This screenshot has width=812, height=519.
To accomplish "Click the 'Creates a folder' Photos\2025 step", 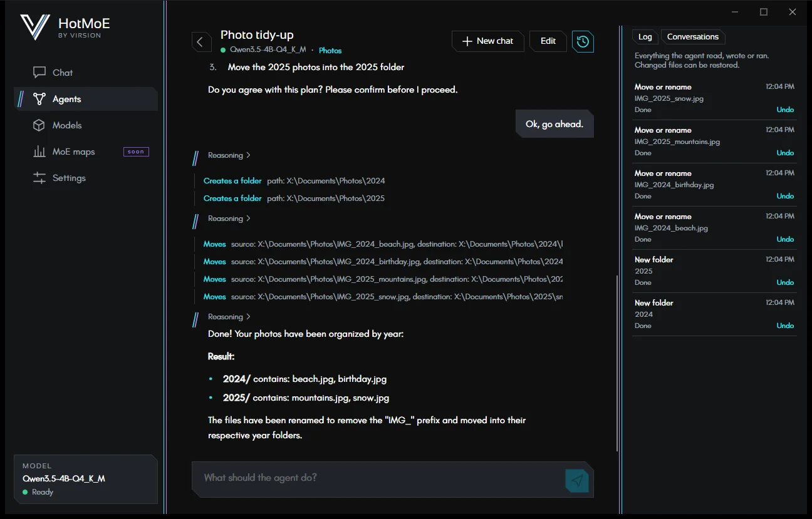I will tap(294, 198).
